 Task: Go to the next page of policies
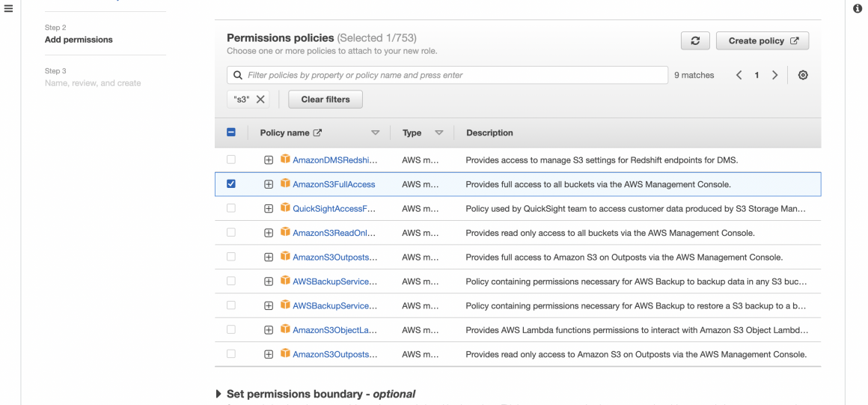pyautogui.click(x=774, y=76)
